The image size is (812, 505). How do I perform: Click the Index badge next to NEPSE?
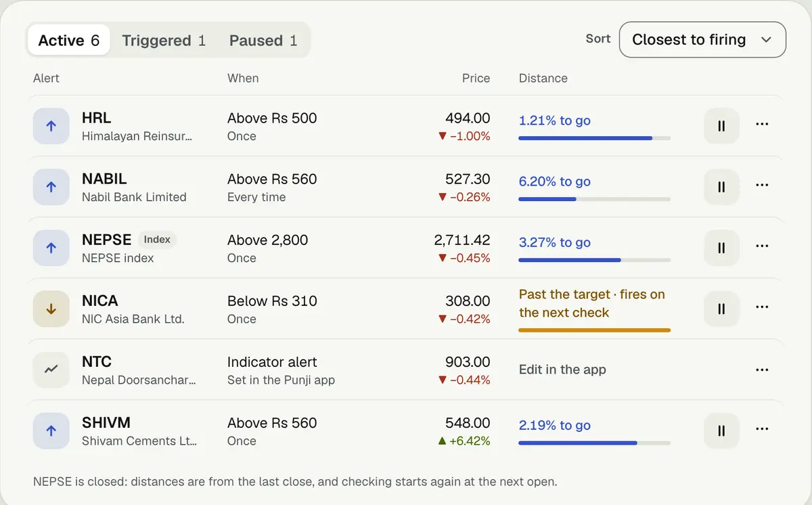[x=157, y=240]
